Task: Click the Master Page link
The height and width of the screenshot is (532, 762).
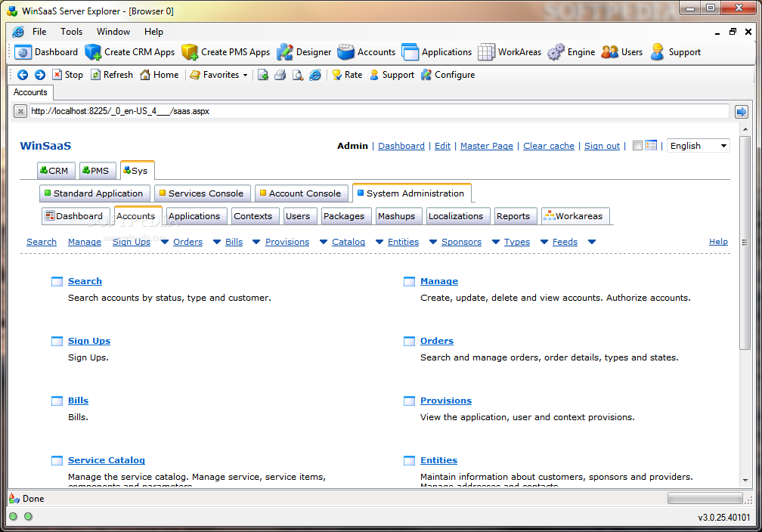Action: point(487,146)
